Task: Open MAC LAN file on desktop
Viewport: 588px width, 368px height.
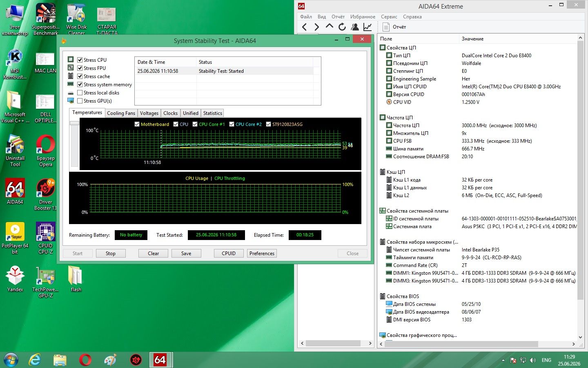Action: (x=45, y=62)
